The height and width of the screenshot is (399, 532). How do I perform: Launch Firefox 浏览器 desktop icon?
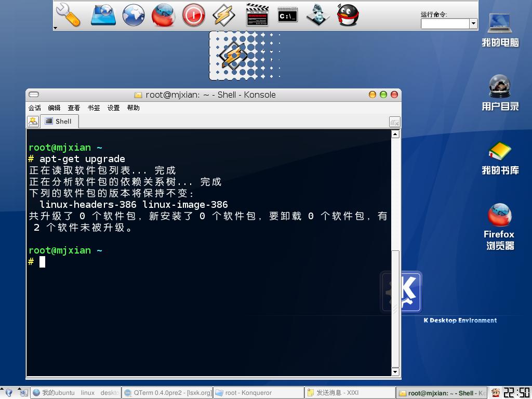(x=499, y=227)
